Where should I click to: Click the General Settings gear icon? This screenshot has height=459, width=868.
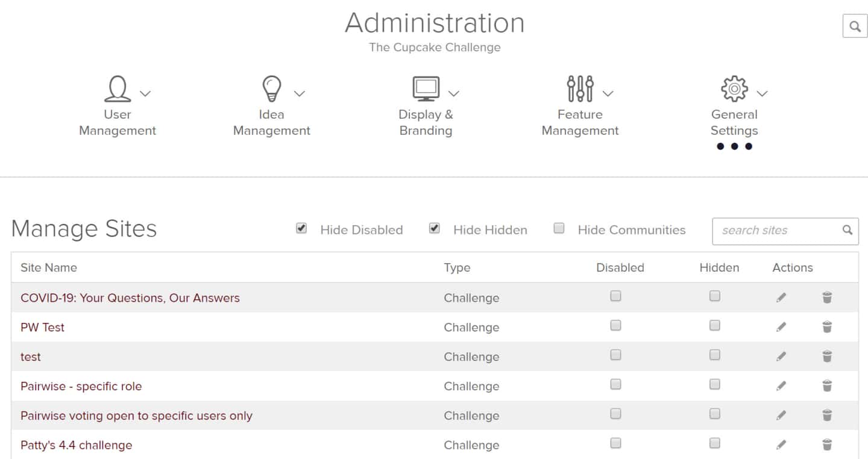pyautogui.click(x=734, y=89)
